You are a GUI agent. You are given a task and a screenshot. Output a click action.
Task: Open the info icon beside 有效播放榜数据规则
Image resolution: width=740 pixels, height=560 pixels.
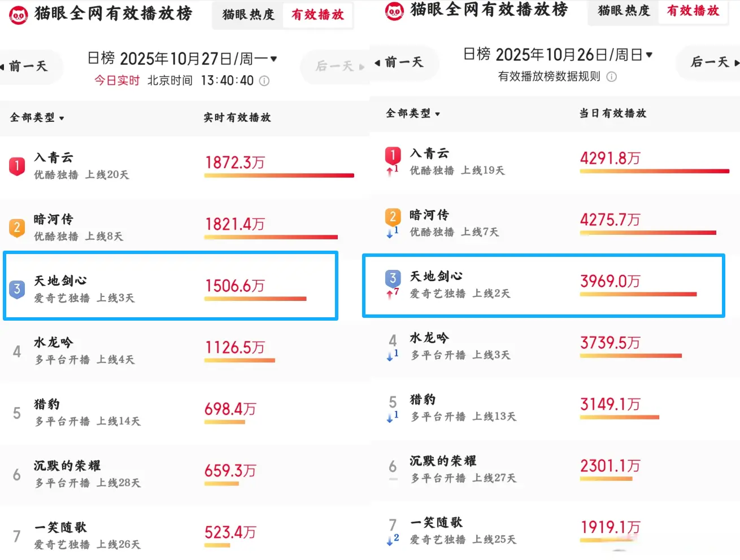[x=611, y=77]
